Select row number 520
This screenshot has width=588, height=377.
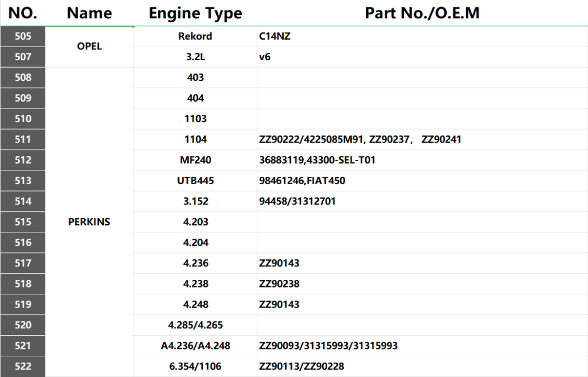tap(23, 325)
